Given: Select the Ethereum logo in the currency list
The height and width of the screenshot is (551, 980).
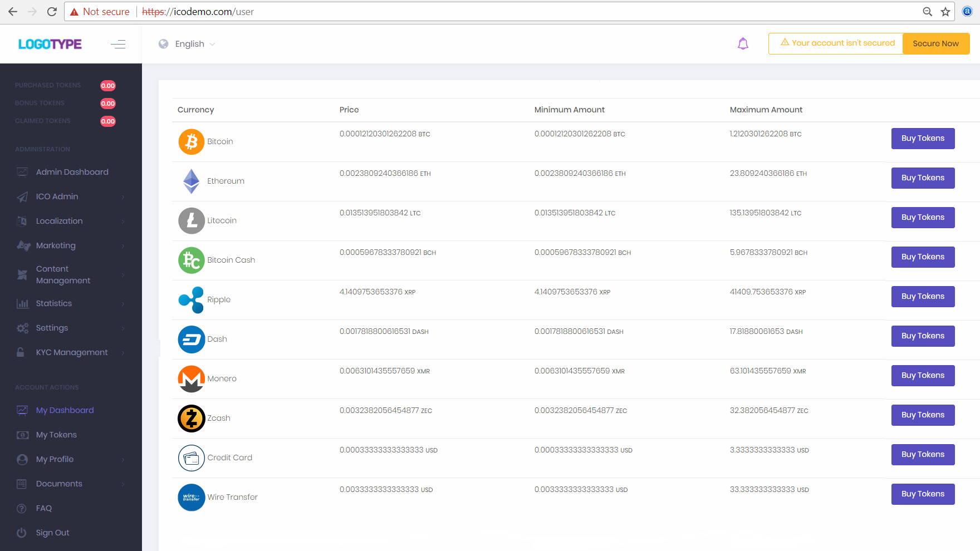Looking at the screenshot, I should click(x=191, y=181).
